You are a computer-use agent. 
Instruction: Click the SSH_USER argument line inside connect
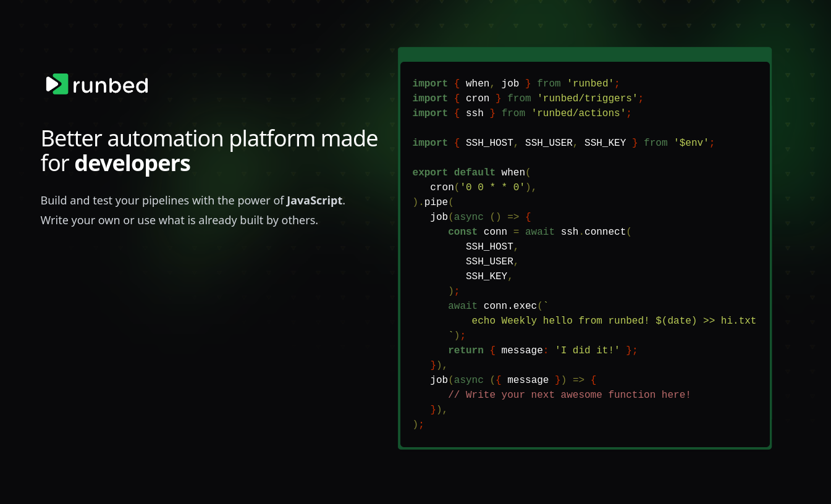(492, 262)
